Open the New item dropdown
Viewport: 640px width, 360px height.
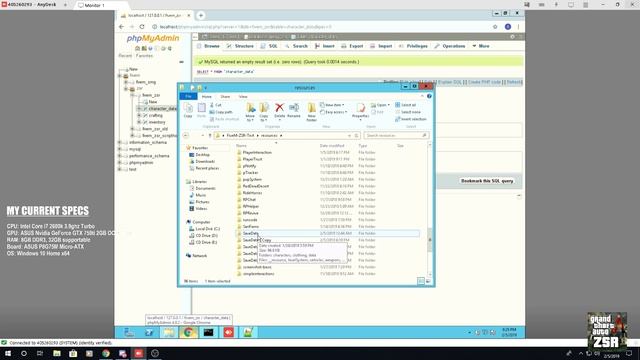[x=332, y=105]
